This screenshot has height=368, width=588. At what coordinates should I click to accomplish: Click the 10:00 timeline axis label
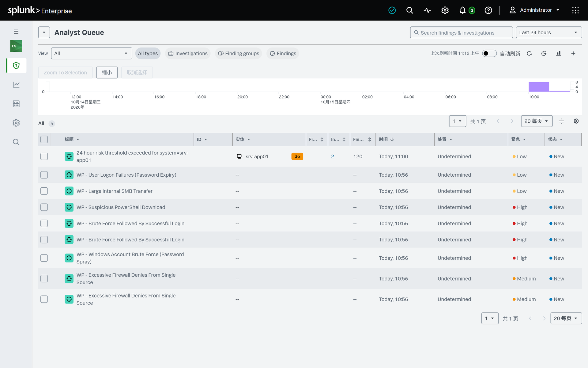coord(534,97)
